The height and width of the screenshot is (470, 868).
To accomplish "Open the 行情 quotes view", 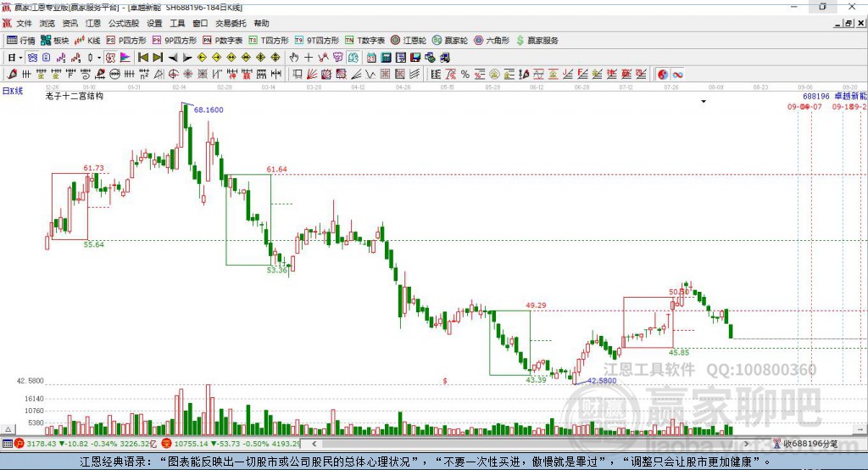I will tap(21, 41).
